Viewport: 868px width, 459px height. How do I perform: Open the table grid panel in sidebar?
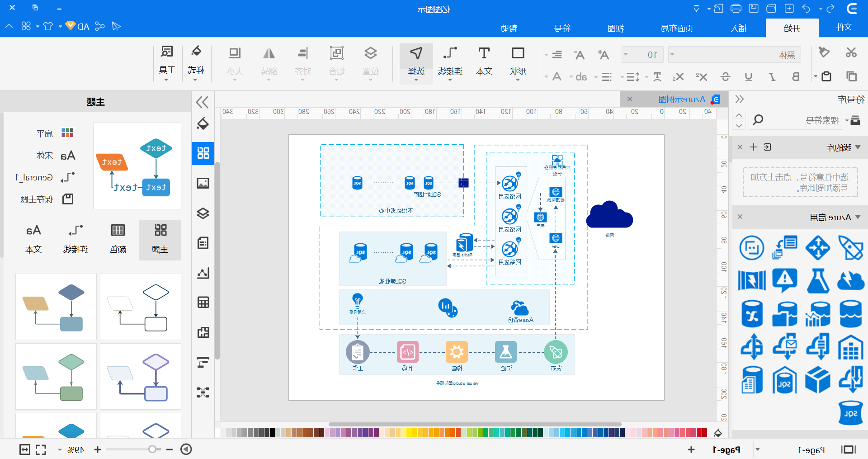[x=203, y=302]
